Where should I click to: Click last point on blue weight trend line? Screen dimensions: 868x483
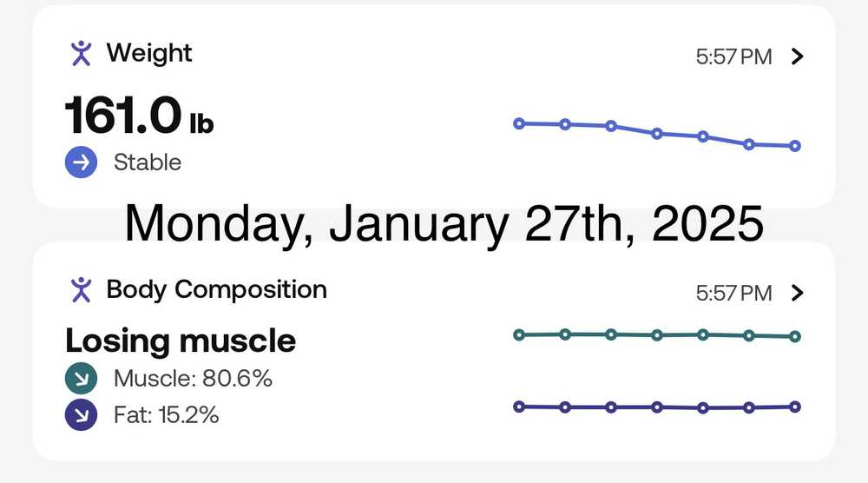(795, 146)
